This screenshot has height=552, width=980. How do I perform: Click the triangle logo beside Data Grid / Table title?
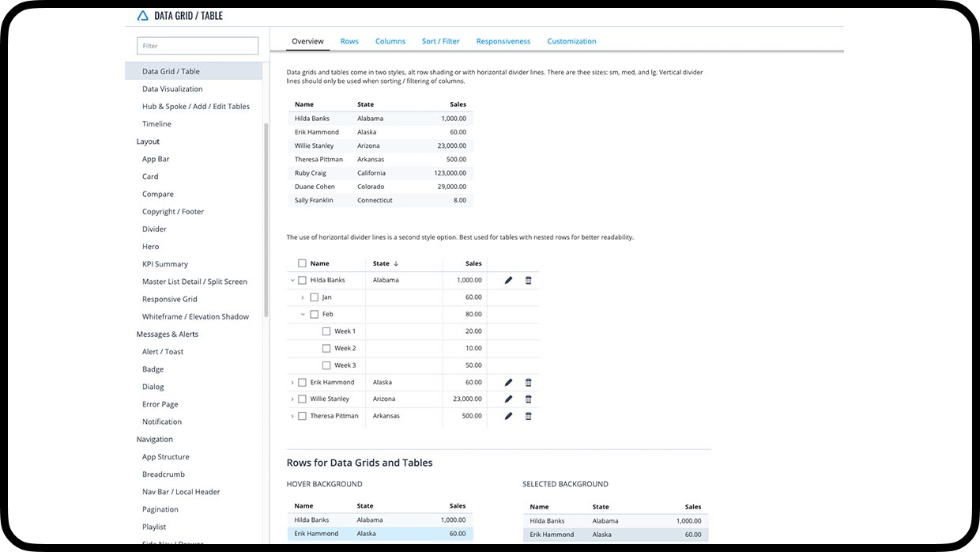pos(142,15)
